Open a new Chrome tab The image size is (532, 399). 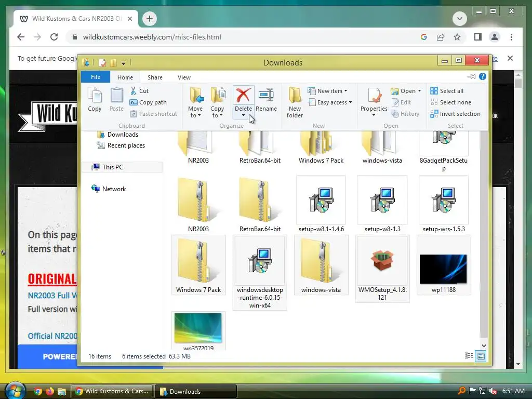click(149, 19)
